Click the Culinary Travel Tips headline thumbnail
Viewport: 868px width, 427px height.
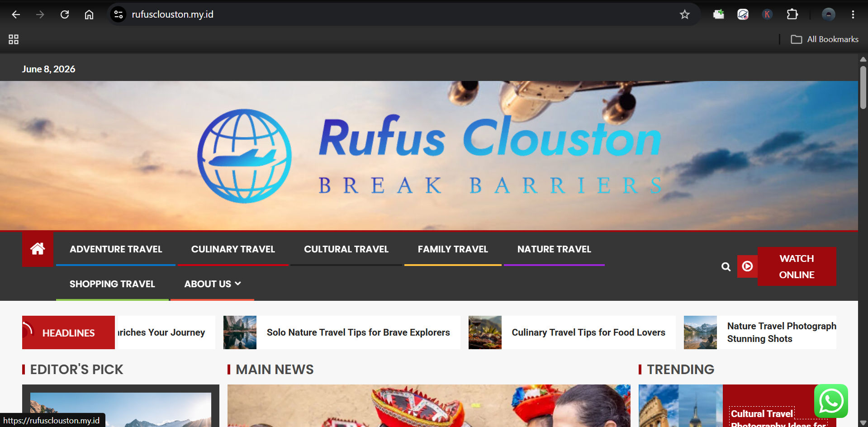[x=485, y=332]
